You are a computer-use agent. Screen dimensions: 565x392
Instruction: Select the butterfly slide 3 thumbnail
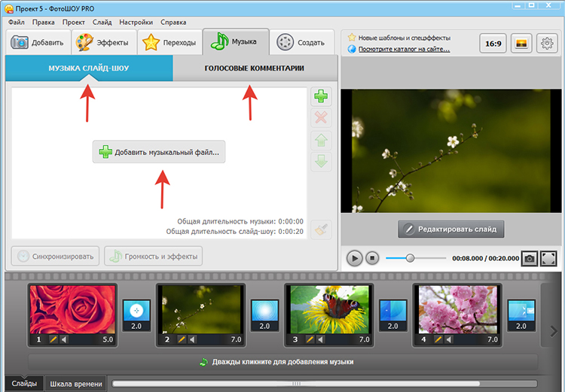329,309
